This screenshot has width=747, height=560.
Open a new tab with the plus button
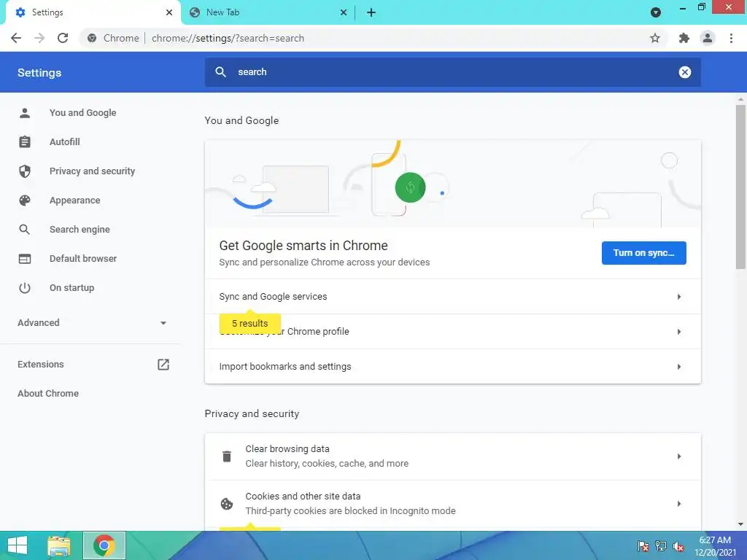371,12
